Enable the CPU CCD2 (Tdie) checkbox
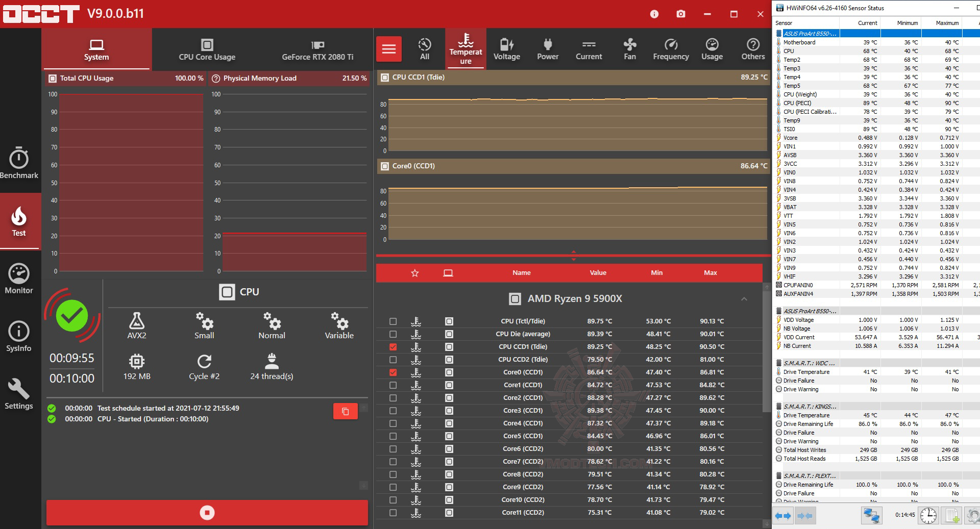980x529 pixels. coord(393,360)
